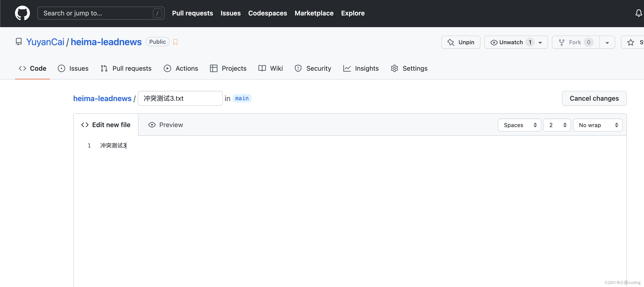This screenshot has height=287, width=644.
Task: Click the Wiki tab icon
Action: pyautogui.click(x=262, y=68)
